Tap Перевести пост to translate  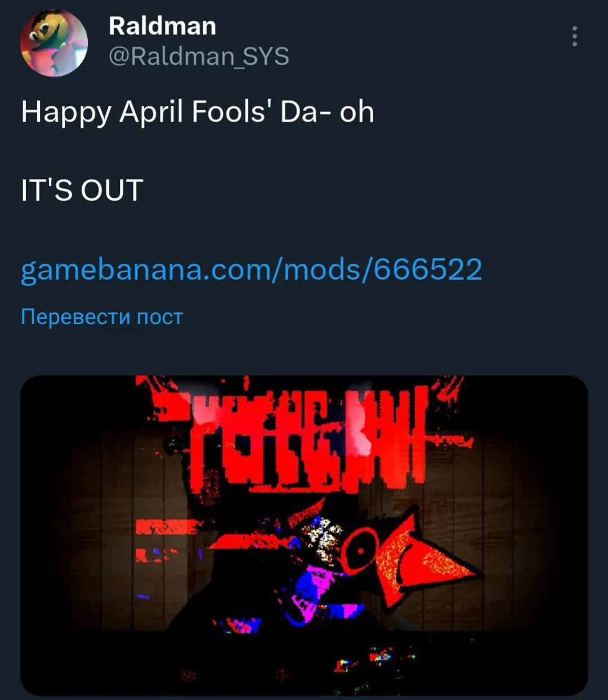[x=102, y=317]
